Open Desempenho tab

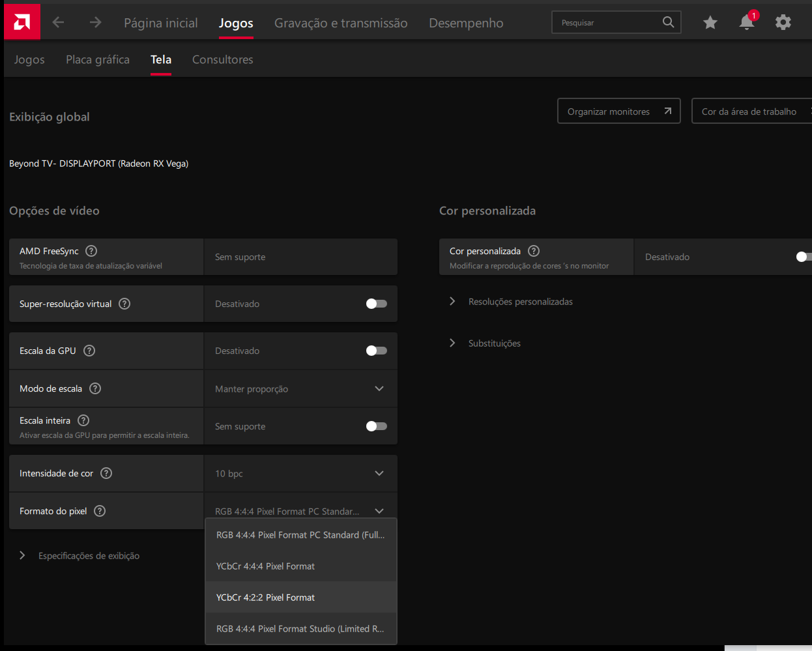(x=466, y=23)
